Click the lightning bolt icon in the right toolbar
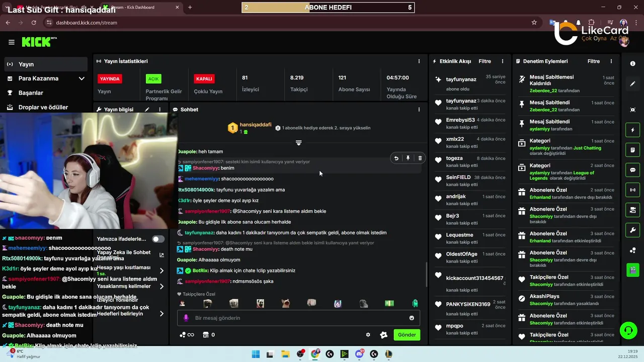Screen dimensions: 644x362 tap(632, 130)
